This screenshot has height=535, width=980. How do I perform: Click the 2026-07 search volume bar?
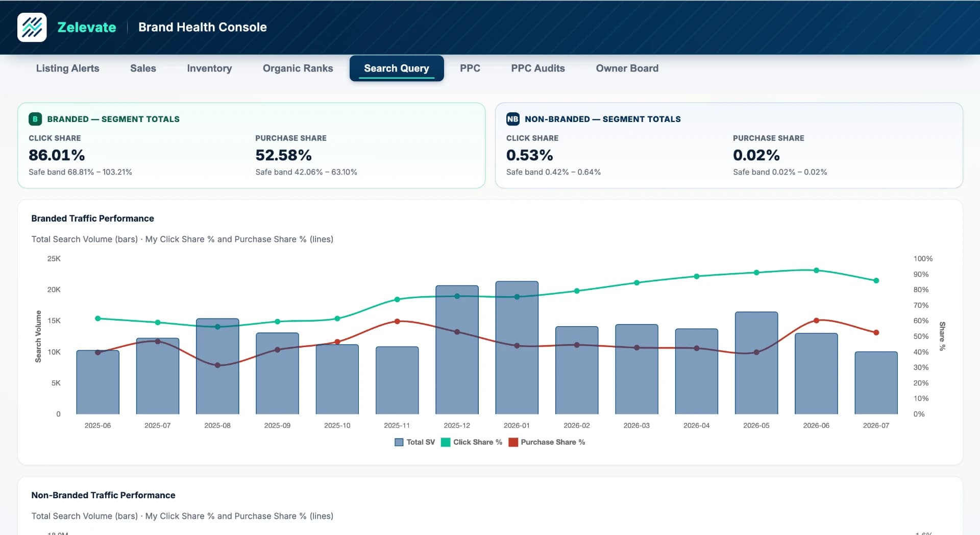click(x=876, y=383)
